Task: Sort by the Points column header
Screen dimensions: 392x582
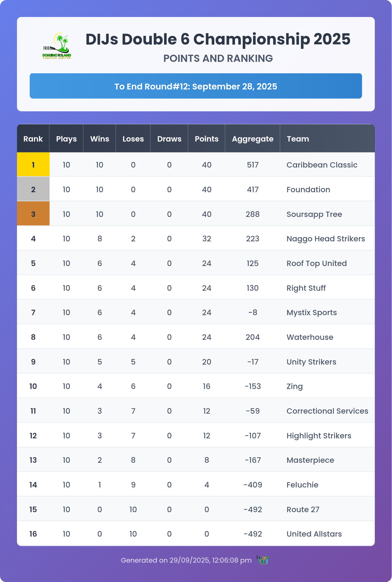Action: (207, 139)
